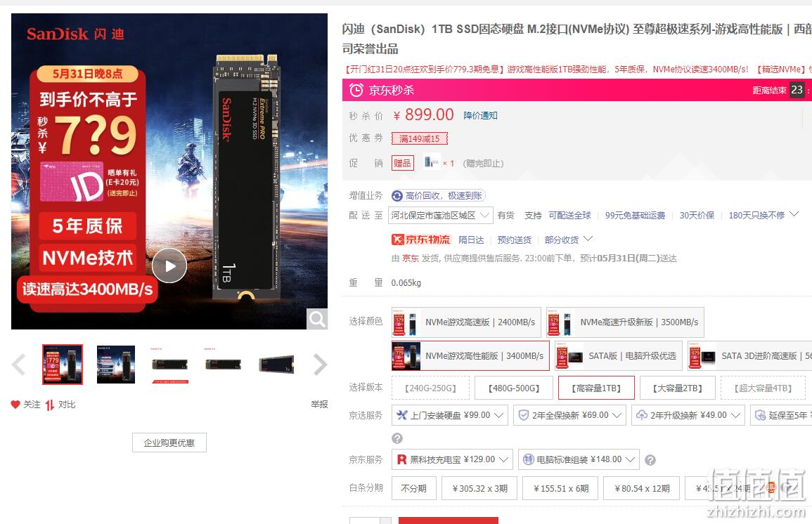The width and height of the screenshot is (812, 524).
Task: Expand the 黑科技充电宝 ¥129.00 dropdown
Action: [453, 459]
